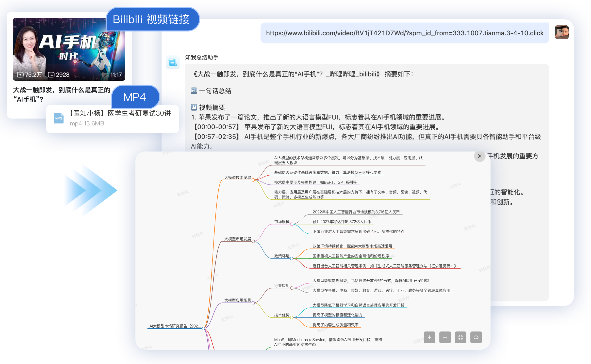Fit the mind map to the view
The width and height of the screenshot is (591, 364).
click(460, 337)
